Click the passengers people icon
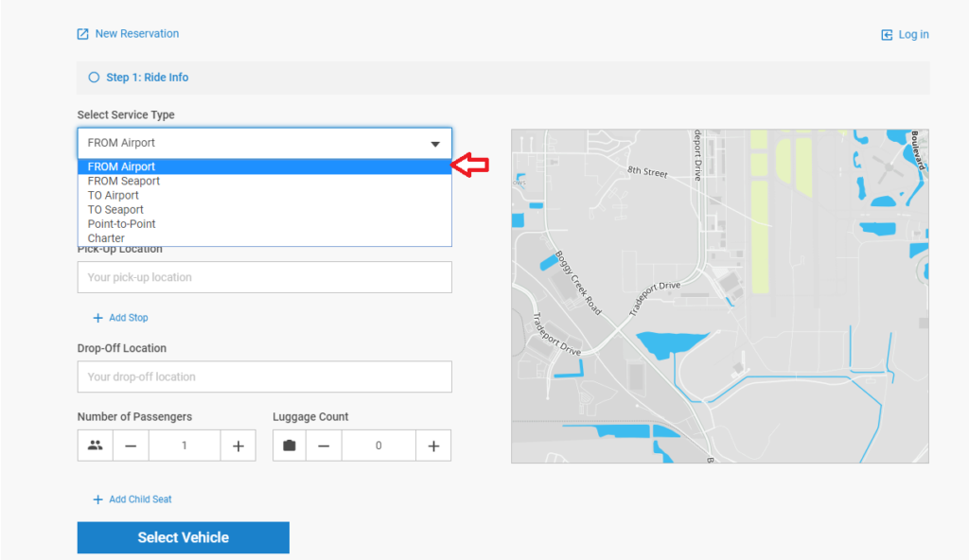This screenshot has height=560, width=969. [x=95, y=446]
